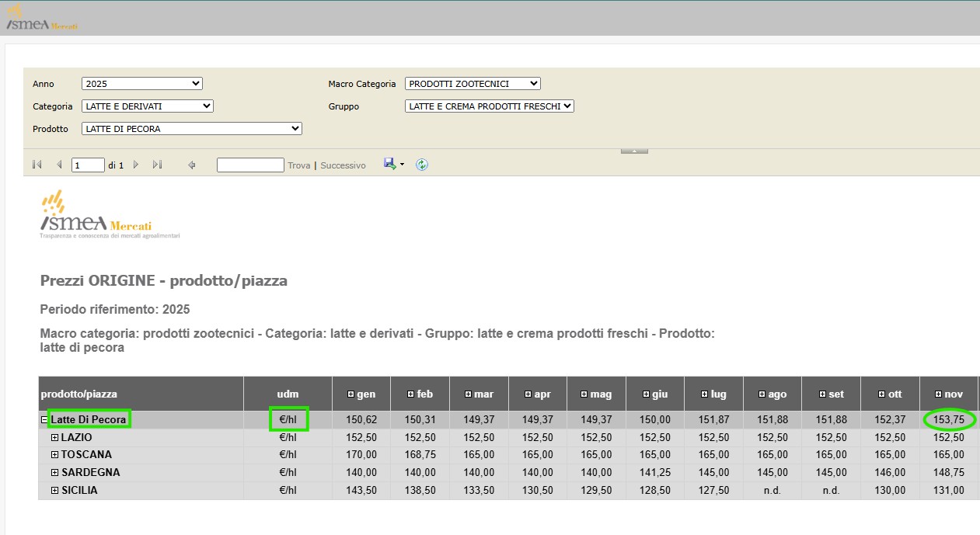The width and height of the screenshot is (980, 535).
Task: Refresh the report with green icon
Action: click(x=422, y=165)
